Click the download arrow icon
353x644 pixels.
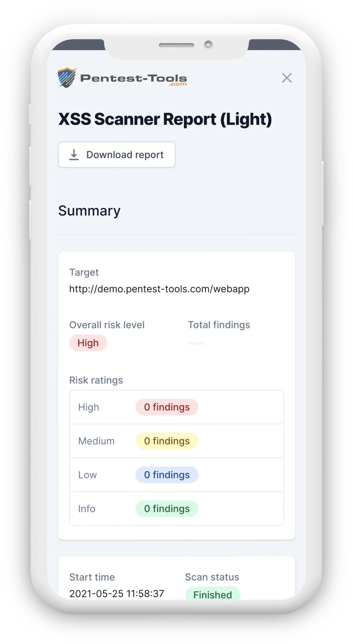(x=74, y=155)
